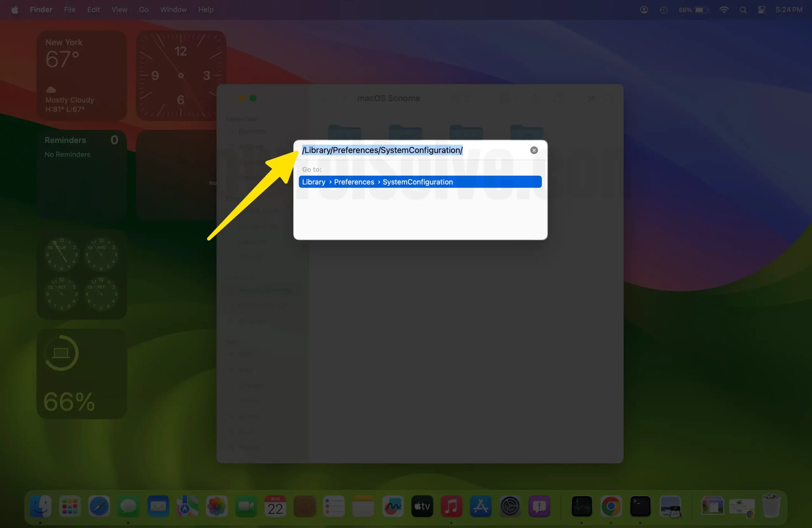Open the Edit menu
The image size is (812, 528).
click(x=93, y=10)
